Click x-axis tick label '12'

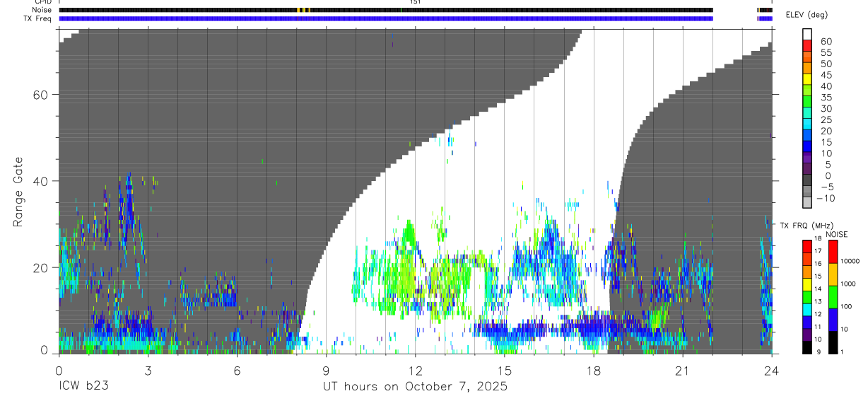pos(415,371)
